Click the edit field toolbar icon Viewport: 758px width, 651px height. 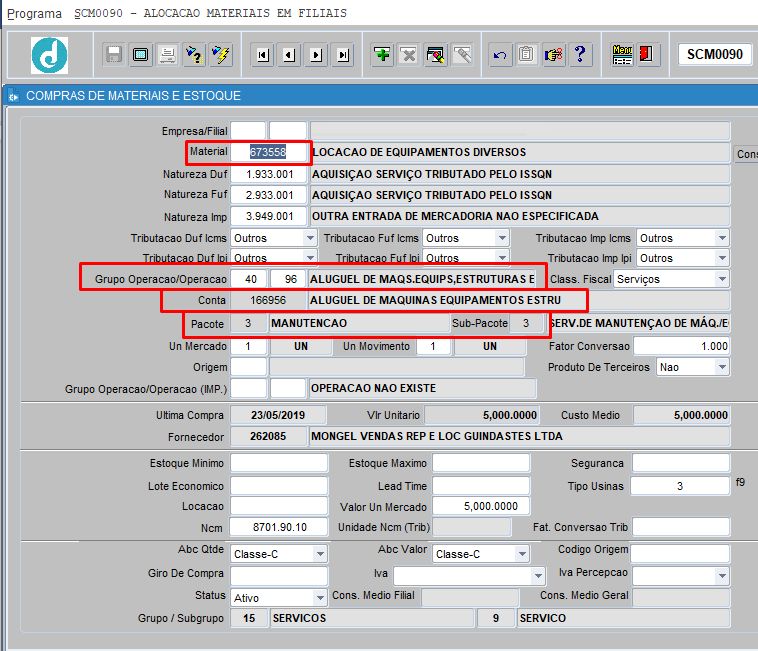pyautogui.click(x=436, y=55)
